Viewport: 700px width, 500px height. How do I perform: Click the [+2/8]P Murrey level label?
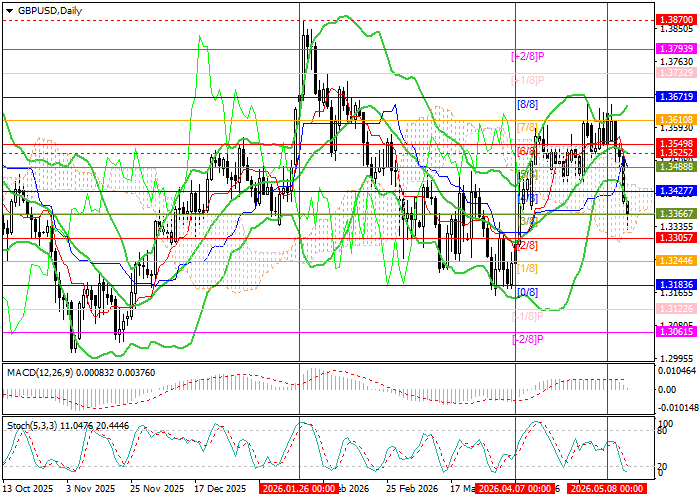(528, 56)
